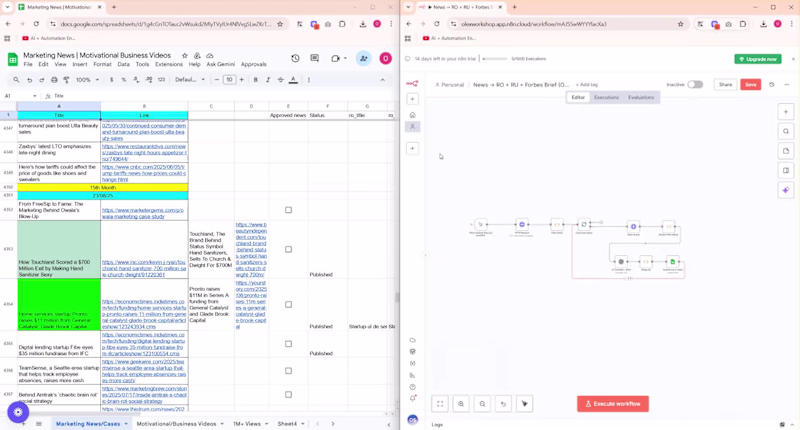
Task: Toggle bold formatting in Sheets
Action: click(x=256, y=80)
